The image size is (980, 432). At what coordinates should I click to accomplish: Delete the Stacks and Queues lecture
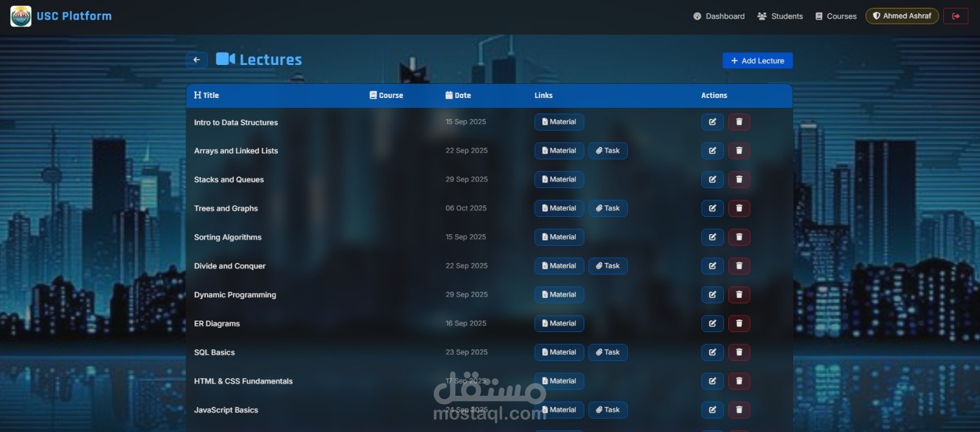739,180
